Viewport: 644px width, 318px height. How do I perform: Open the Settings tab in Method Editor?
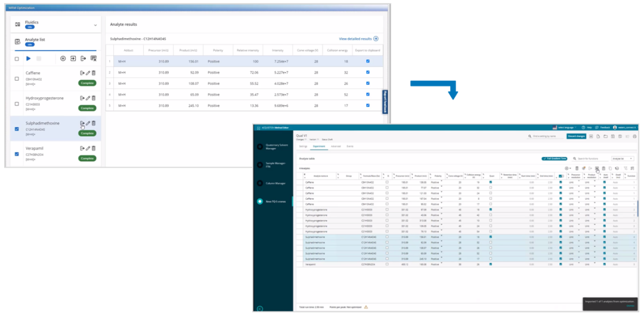point(303,146)
